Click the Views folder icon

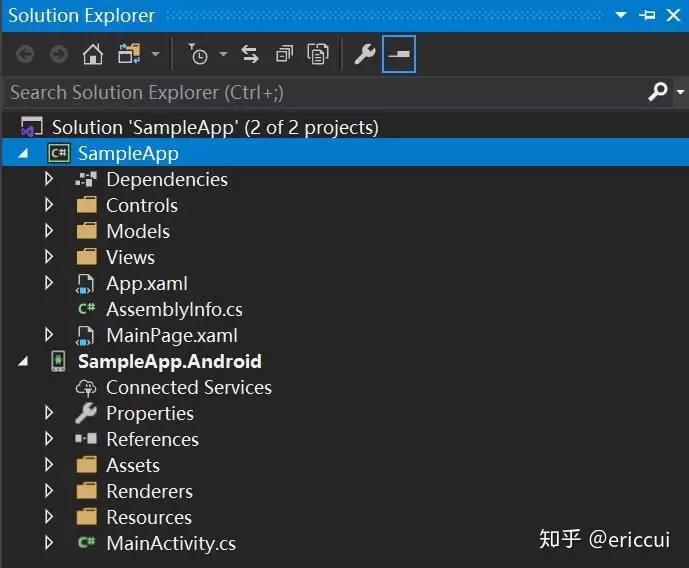pos(87,257)
